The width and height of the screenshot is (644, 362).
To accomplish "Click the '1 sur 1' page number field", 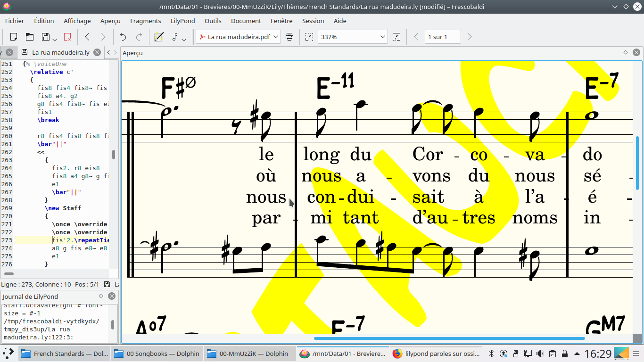I will click(443, 37).
